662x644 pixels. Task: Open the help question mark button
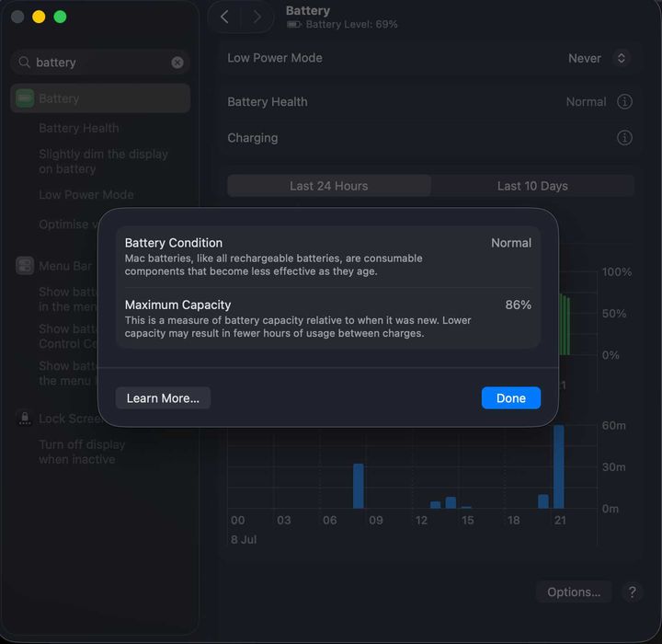pos(632,592)
